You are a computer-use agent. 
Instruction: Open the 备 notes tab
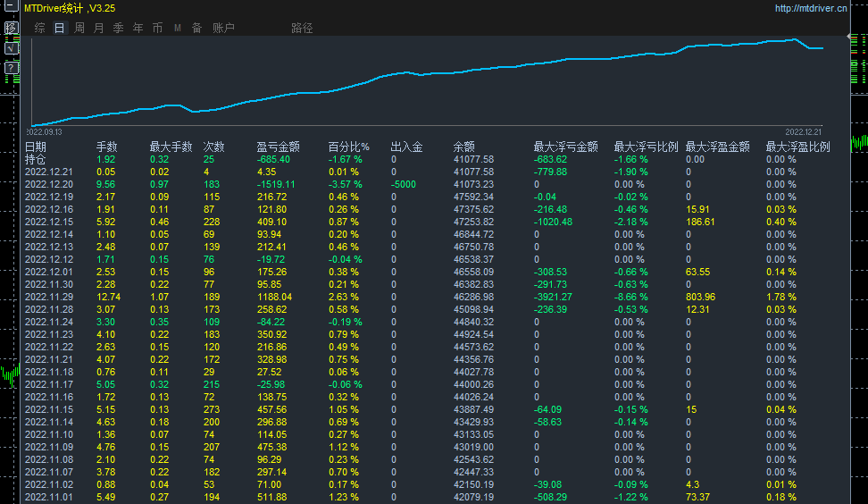(x=197, y=28)
